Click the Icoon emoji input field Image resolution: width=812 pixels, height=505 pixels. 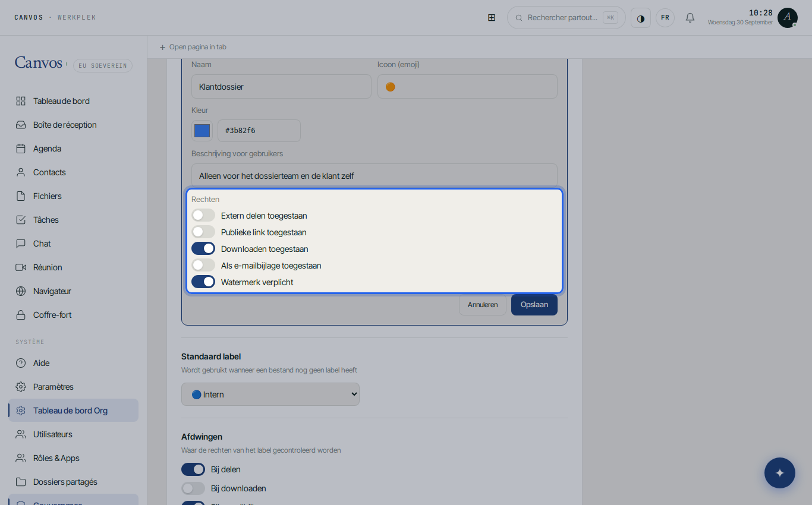point(467,87)
